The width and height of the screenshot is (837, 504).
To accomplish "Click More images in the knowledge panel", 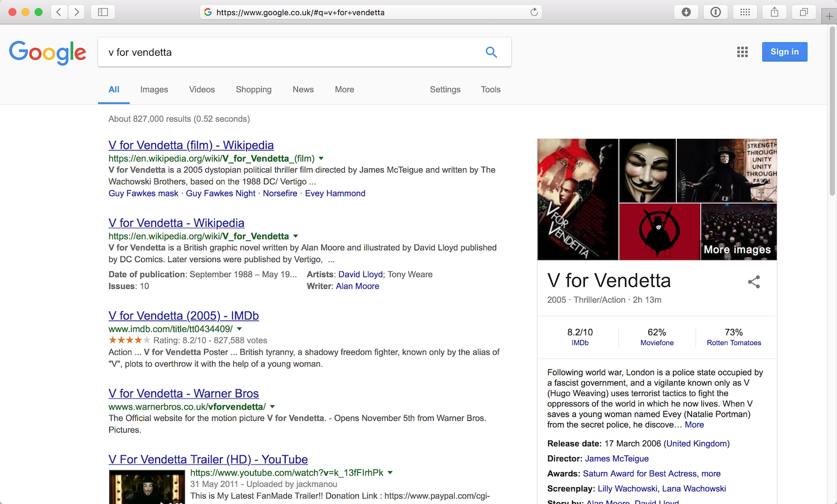I will point(738,249).
